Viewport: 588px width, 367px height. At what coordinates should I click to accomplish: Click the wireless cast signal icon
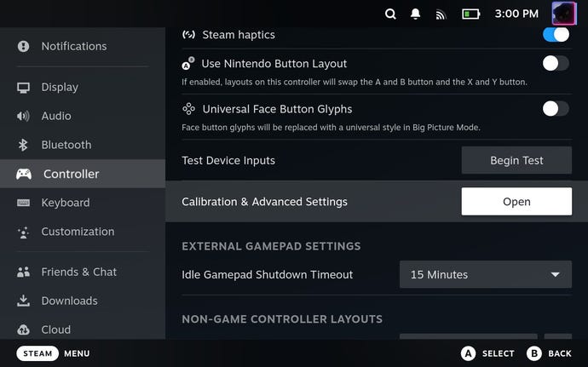tap(441, 14)
